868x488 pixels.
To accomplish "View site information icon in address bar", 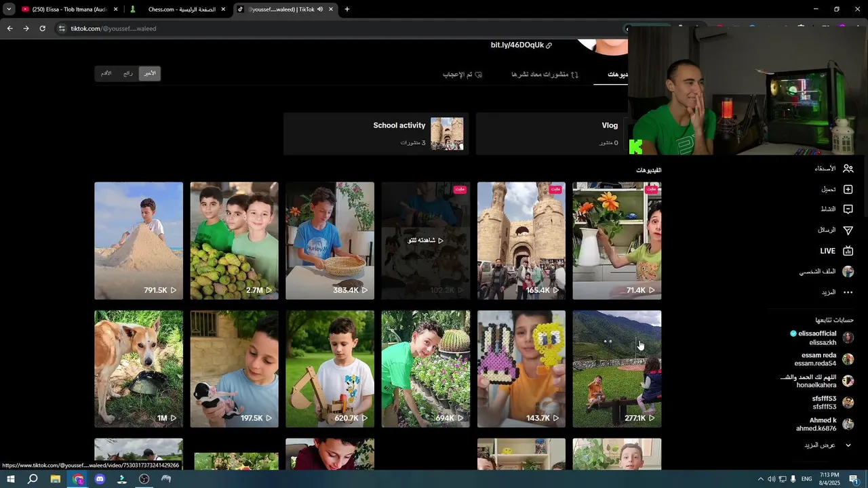I will 62,28.
